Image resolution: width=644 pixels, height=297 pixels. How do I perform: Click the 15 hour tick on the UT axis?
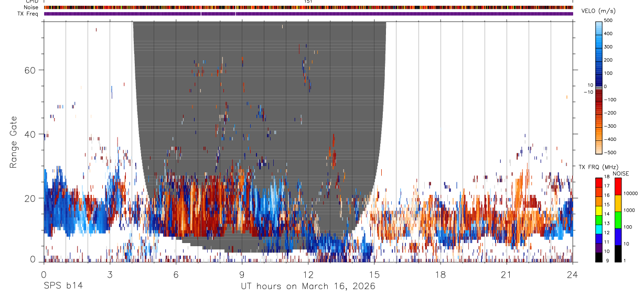click(374, 274)
